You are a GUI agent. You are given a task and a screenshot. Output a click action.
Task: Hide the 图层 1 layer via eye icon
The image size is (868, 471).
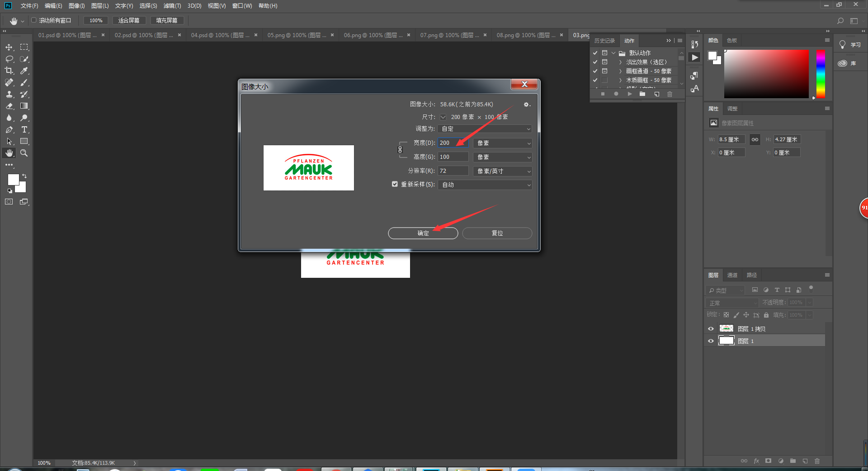pyautogui.click(x=711, y=341)
